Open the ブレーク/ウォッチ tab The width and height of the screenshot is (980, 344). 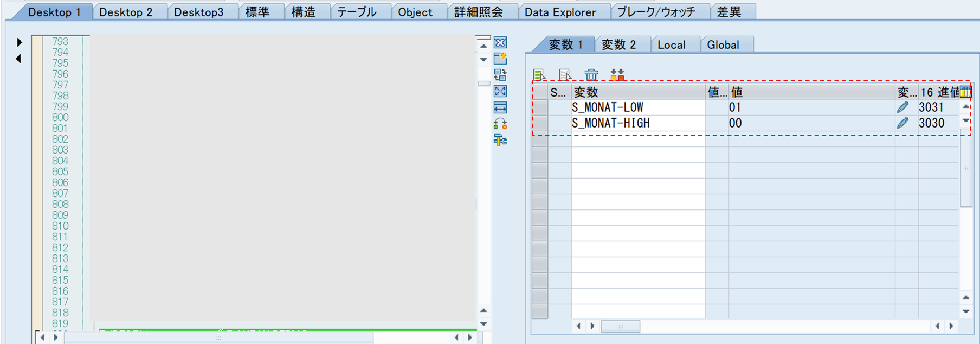pyautogui.click(x=656, y=12)
